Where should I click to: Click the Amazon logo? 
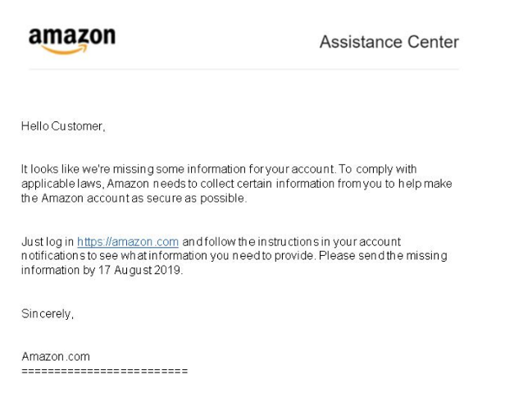pyautogui.click(x=72, y=39)
